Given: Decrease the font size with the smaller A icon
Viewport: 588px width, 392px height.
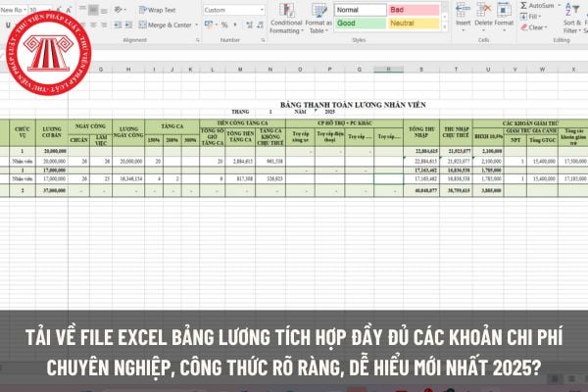Looking at the screenshot, I should [x=69, y=10].
